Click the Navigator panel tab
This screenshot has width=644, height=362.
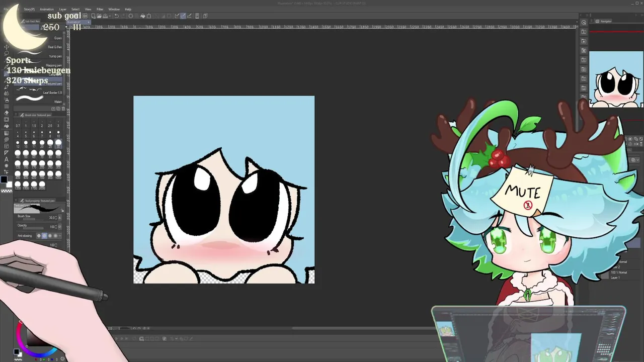click(x=604, y=21)
